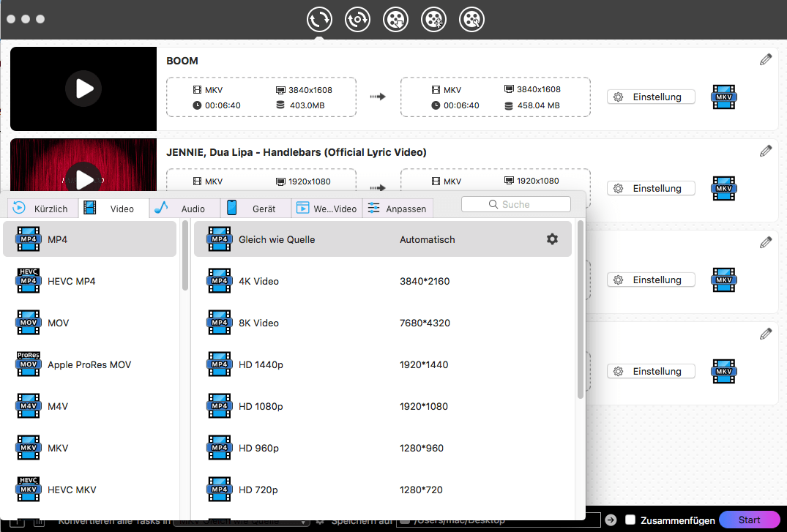Choose the 4K Video preset
The width and height of the screenshot is (787, 532).
point(258,281)
